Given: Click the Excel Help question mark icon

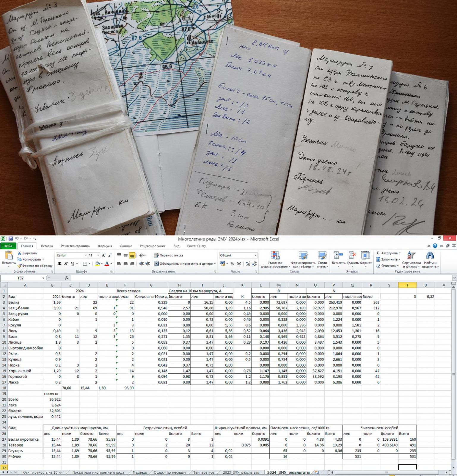Looking at the screenshot, I should [435, 246].
